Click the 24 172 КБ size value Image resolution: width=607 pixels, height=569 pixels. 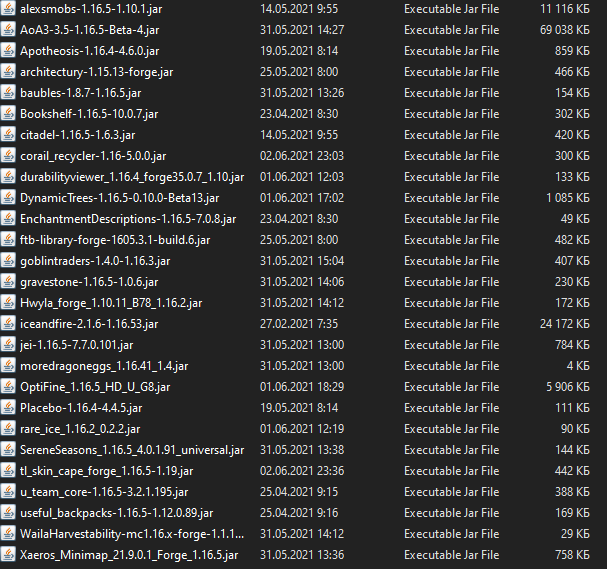point(565,324)
